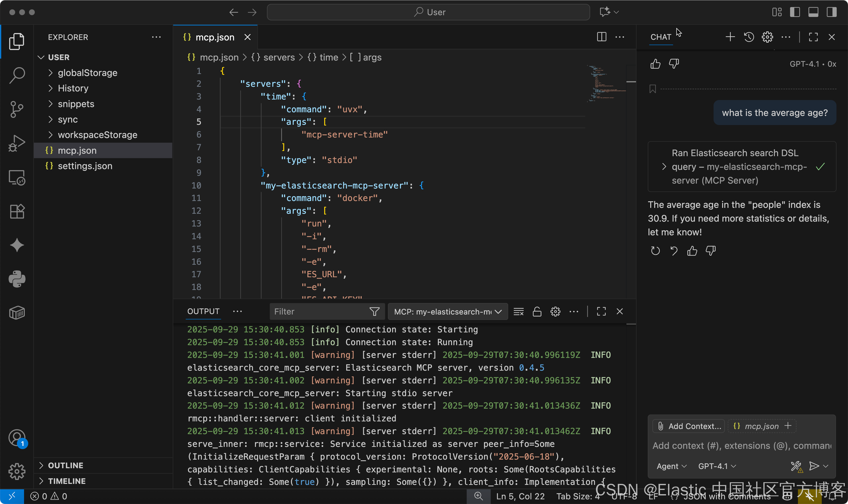Expand the OUTLINE section
848x504 pixels.
click(x=103, y=465)
